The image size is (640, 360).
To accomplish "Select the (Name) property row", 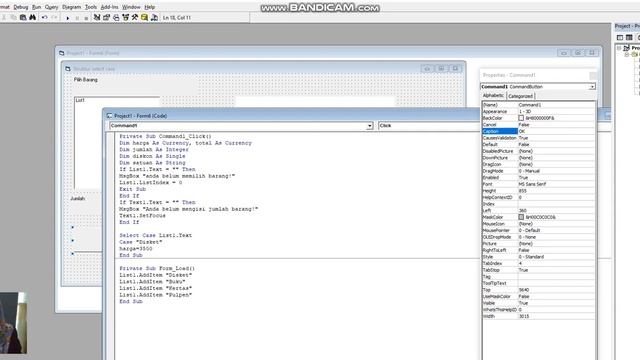I will pyautogui.click(x=538, y=105).
